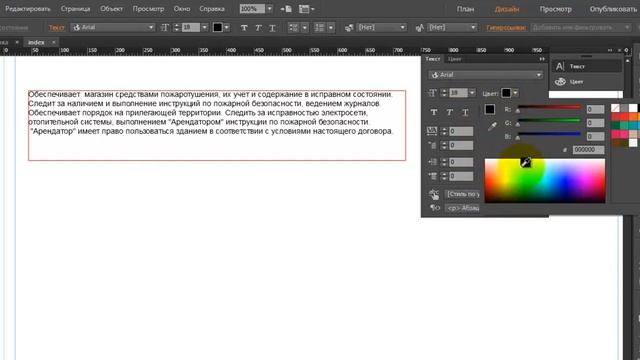Click the space-after icon in Text panel
This screenshot has width=640, height=360.
432,176
